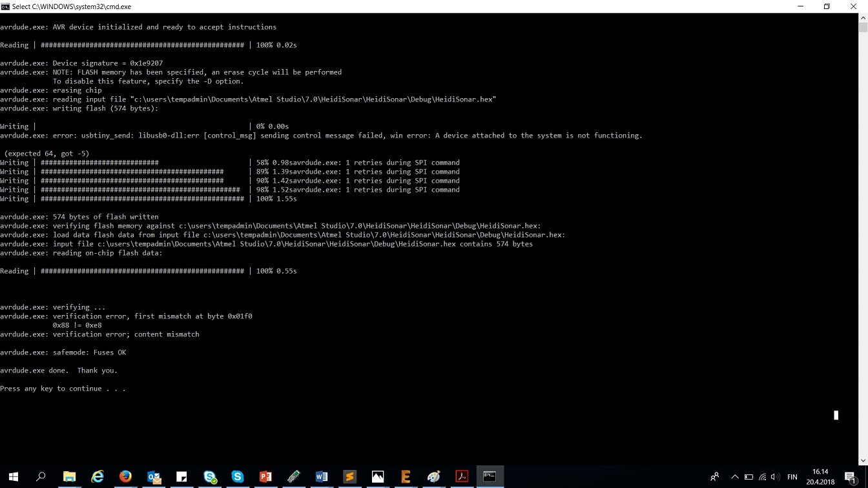Open Paint palette icon on taskbar
The width and height of the screenshot is (868, 488).
pos(434,477)
